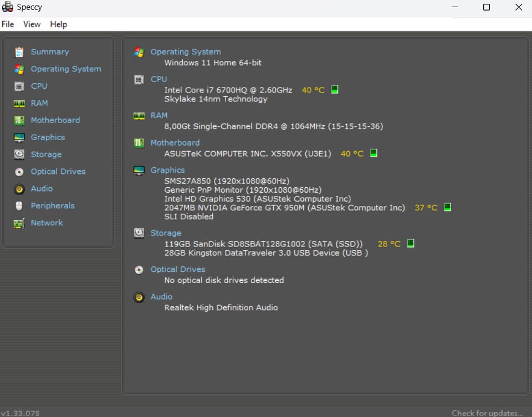This screenshot has width=532, height=417.
Task: Click the SSD temperature value 28 °C
Action: [389, 244]
